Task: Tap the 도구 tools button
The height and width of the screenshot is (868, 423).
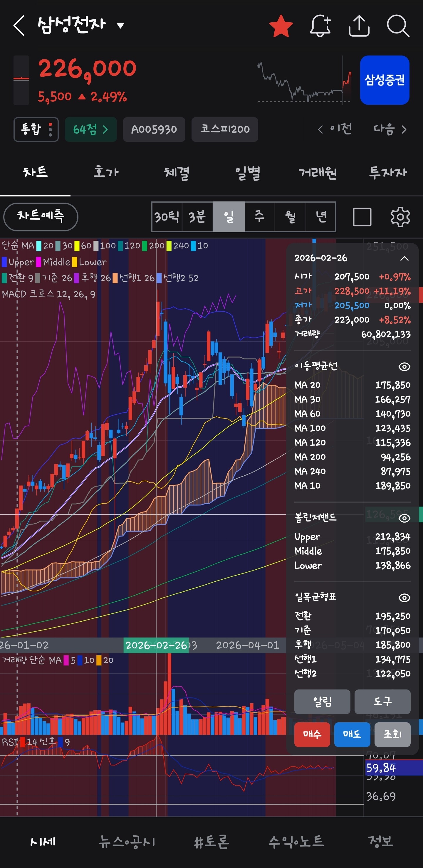Action: [382, 702]
